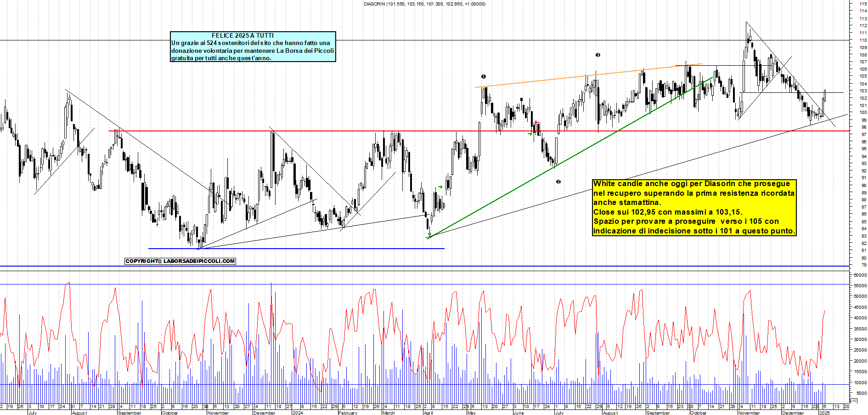Click the 'February' label on time axis
Image resolution: width=868 pixels, height=415 pixels.
tap(348, 413)
